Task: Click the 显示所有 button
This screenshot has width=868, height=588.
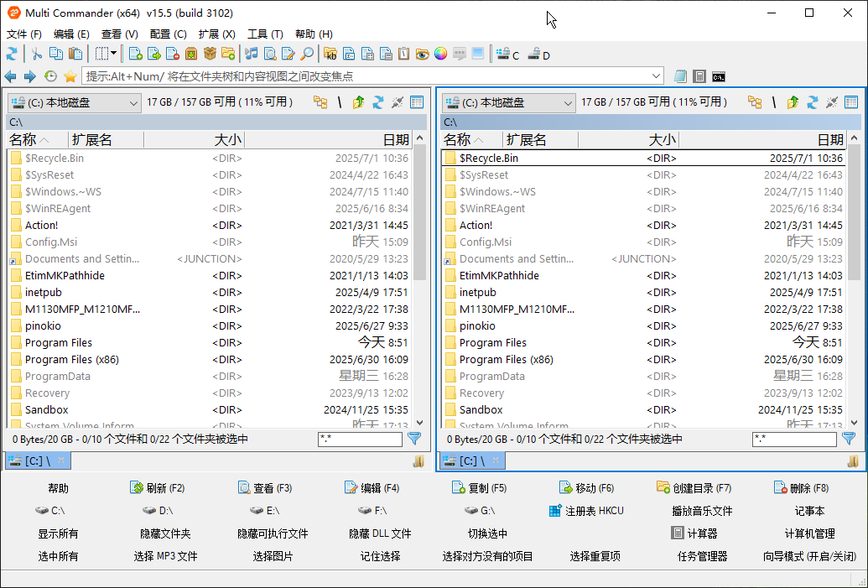Action: pos(58,533)
